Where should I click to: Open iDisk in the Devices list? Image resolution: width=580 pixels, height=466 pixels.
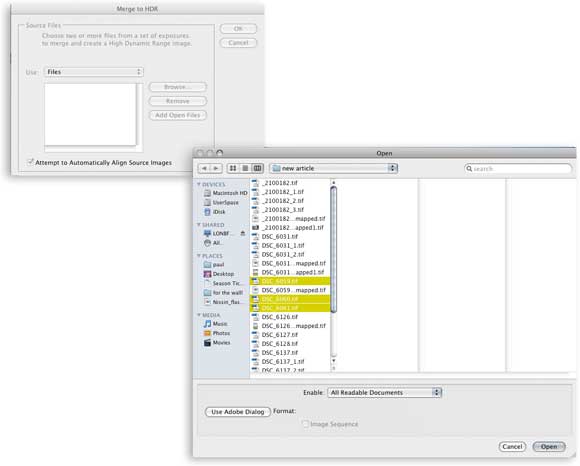215,212
